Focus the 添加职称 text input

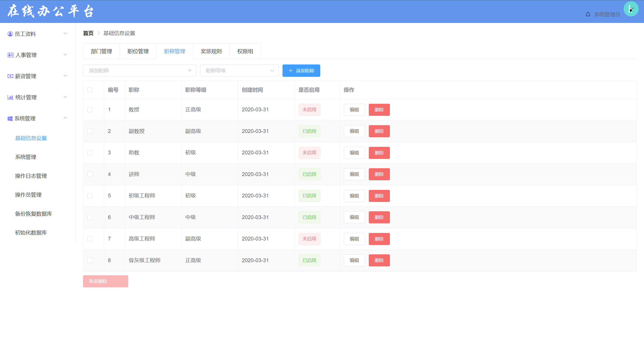[136, 71]
